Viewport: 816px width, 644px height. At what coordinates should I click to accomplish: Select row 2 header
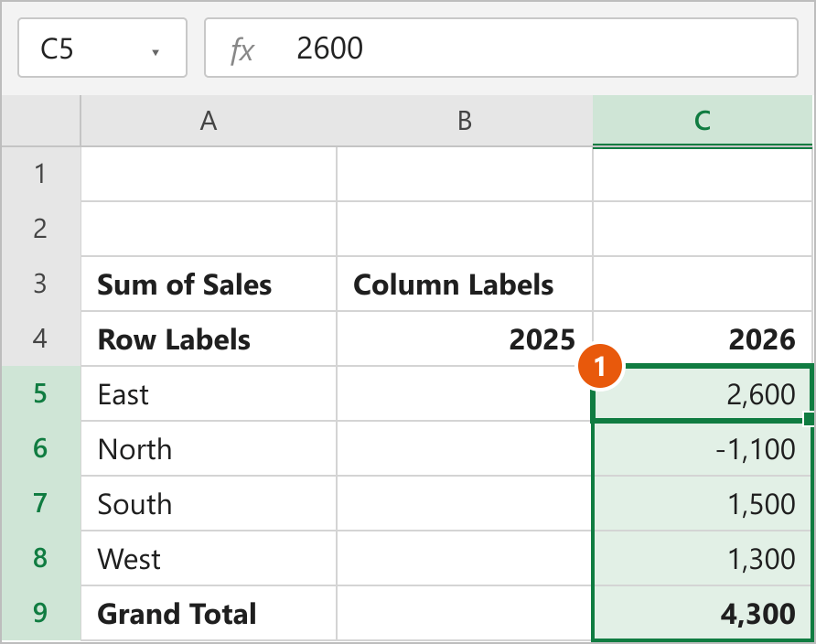tap(40, 229)
